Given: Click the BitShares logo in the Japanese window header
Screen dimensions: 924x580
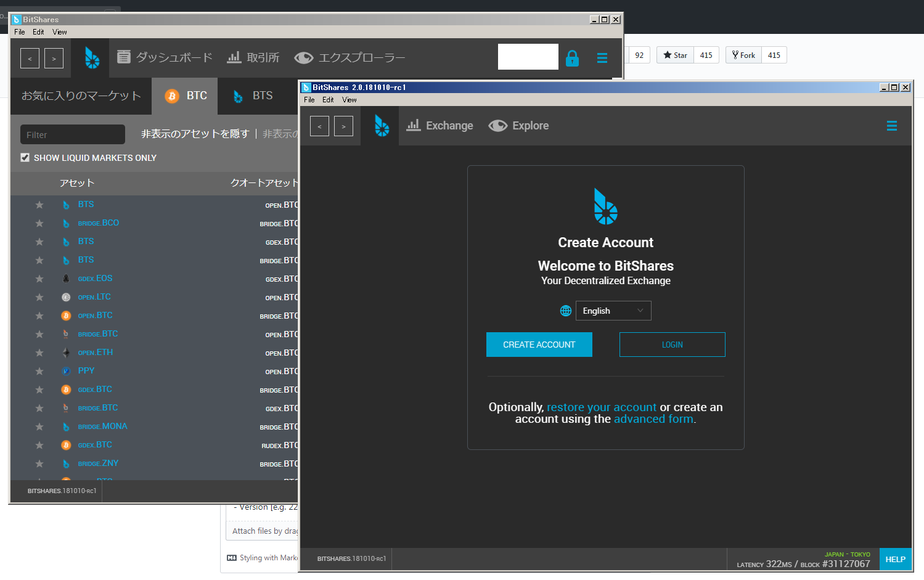Looking at the screenshot, I should [x=92, y=58].
